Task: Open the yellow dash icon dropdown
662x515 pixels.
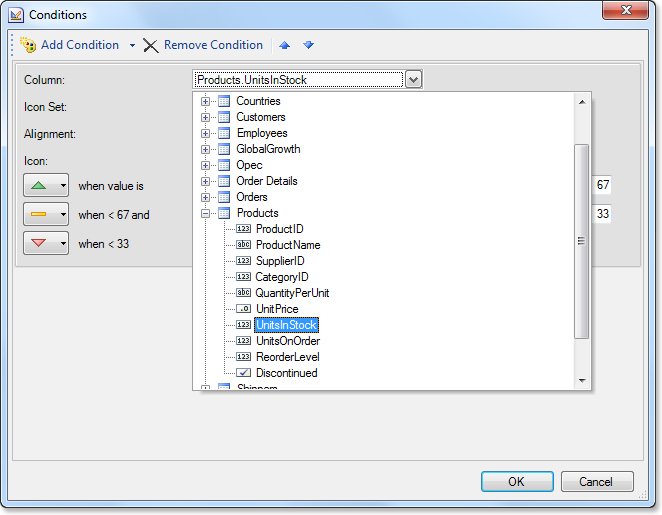Action: [x=46, y=214]
